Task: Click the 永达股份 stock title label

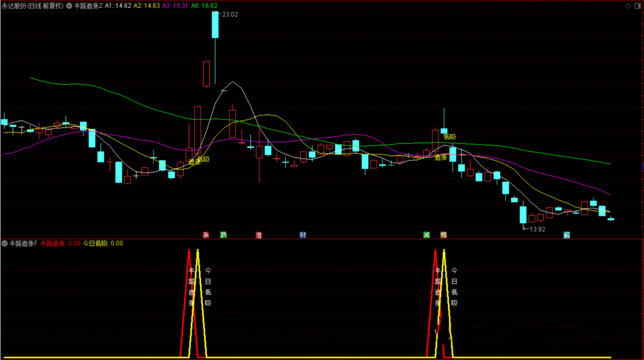Action: (x=32, y=5)
